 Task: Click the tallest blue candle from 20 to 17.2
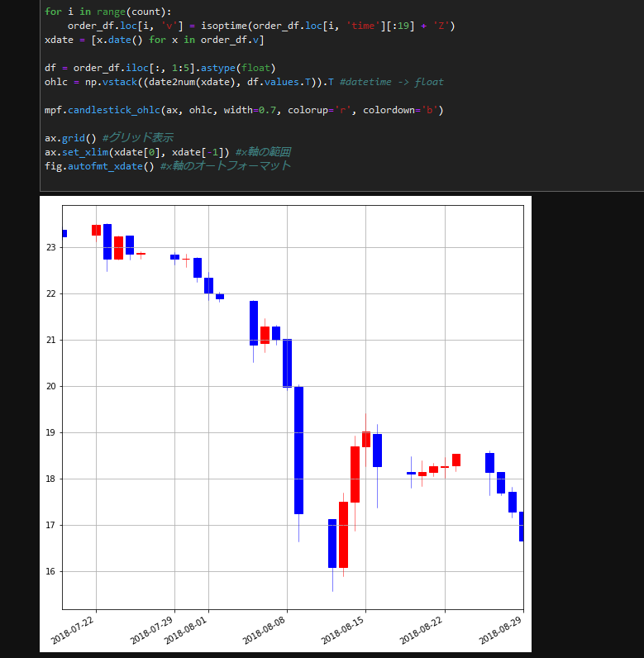click(x=298, y=451)
